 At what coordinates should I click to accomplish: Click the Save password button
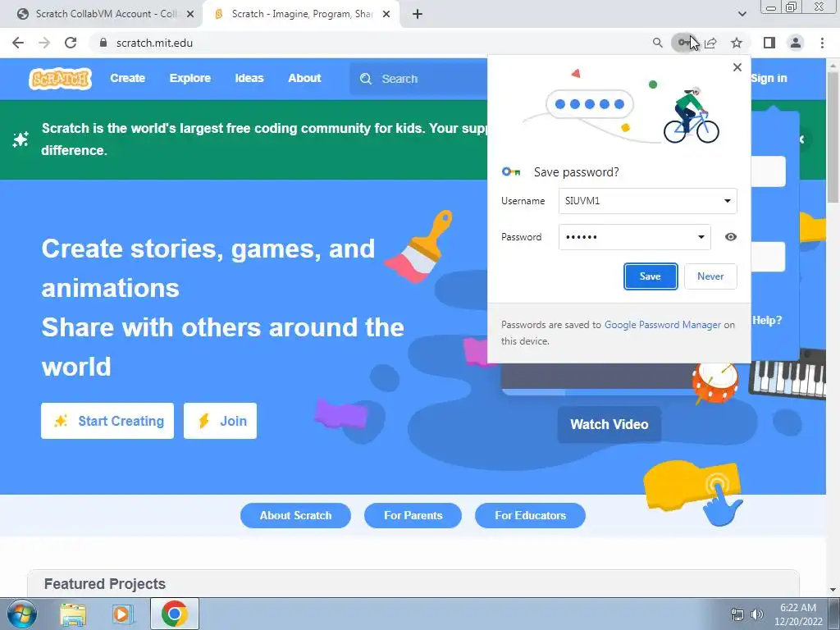point(651,276)
